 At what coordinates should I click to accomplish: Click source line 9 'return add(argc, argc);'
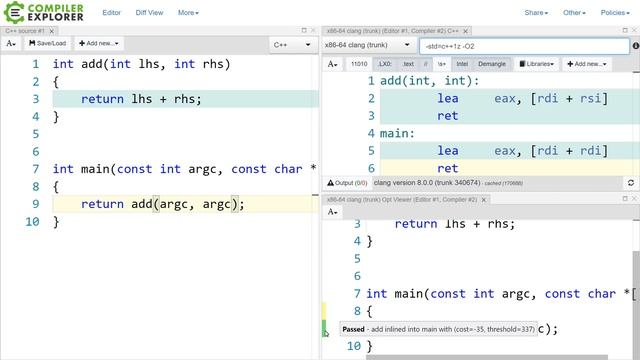point(162,204)
